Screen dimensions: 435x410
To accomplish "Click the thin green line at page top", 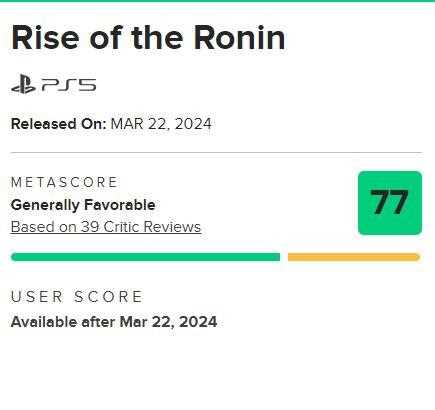I will point(217,1).
